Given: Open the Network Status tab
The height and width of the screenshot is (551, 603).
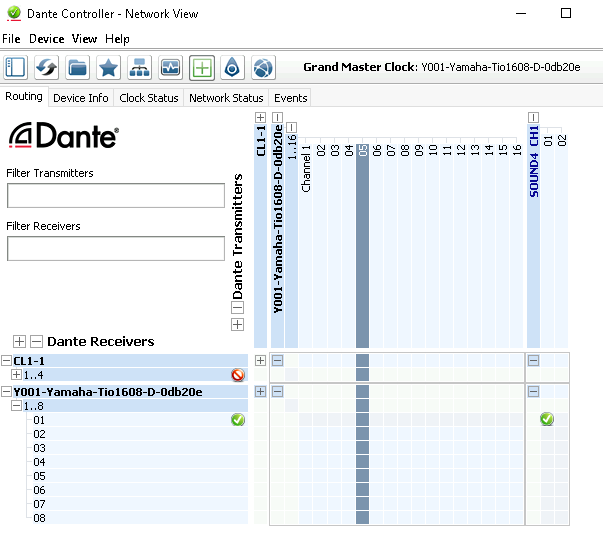Looking at the screenshot, I should [x=226, y=98].
